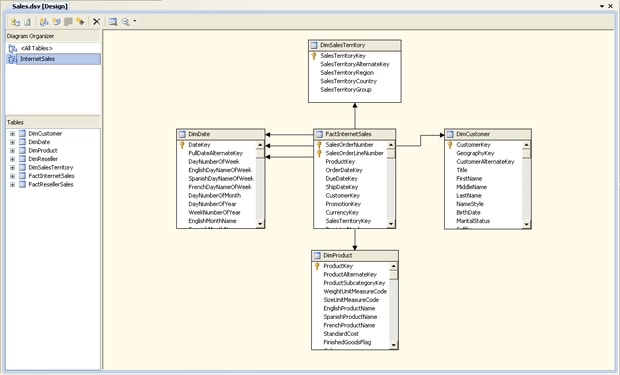Screen dimensions: 620x375
Task: Select the SalesTerritoryRegion column
Action: point(347,73)
